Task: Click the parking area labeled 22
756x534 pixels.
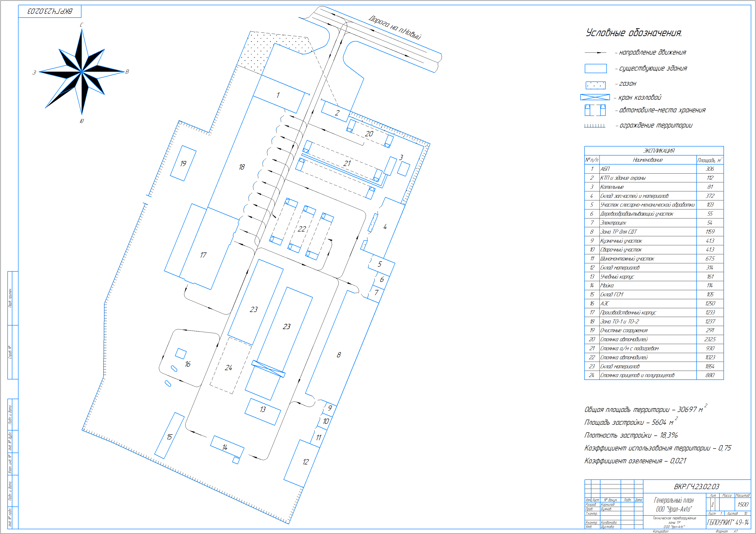Action: coord(302,229)
